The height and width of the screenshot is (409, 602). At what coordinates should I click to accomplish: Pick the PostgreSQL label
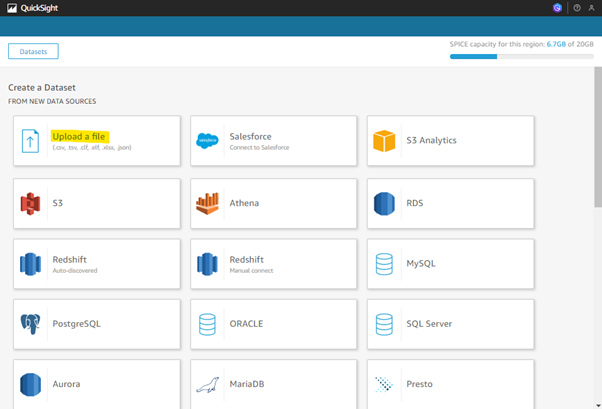(76, 324)
